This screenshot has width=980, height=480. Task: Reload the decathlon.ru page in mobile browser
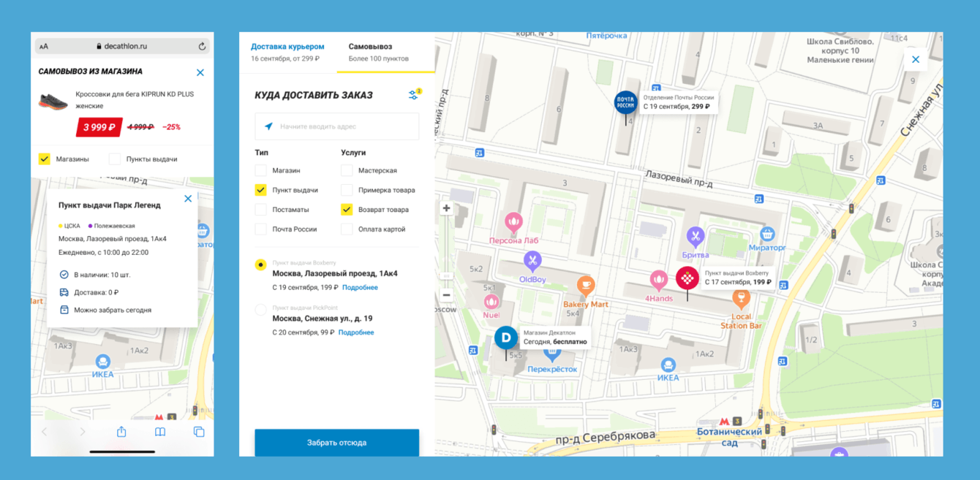202,46
